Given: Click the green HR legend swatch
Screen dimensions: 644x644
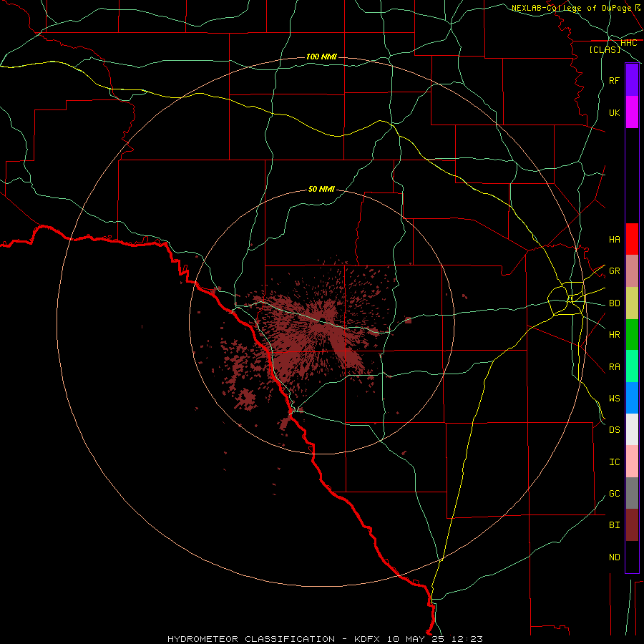Looking at the screenshot, I should [x=632, y=334].
